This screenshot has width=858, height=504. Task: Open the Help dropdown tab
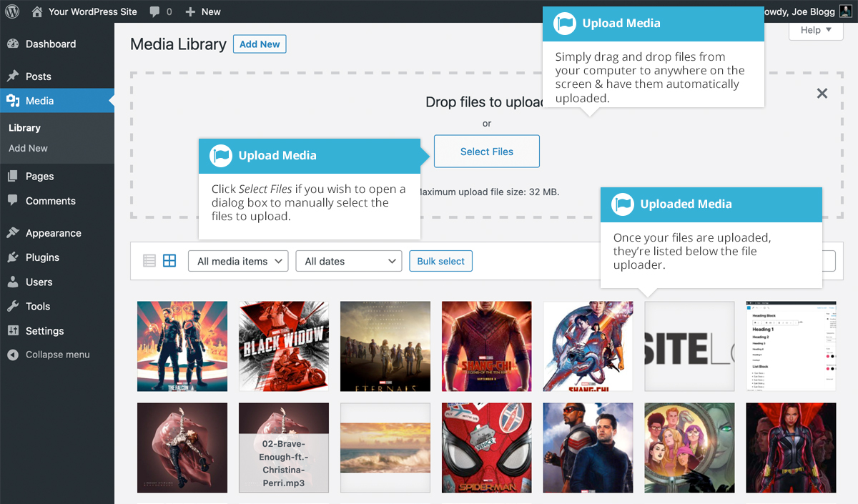(816, 30)
